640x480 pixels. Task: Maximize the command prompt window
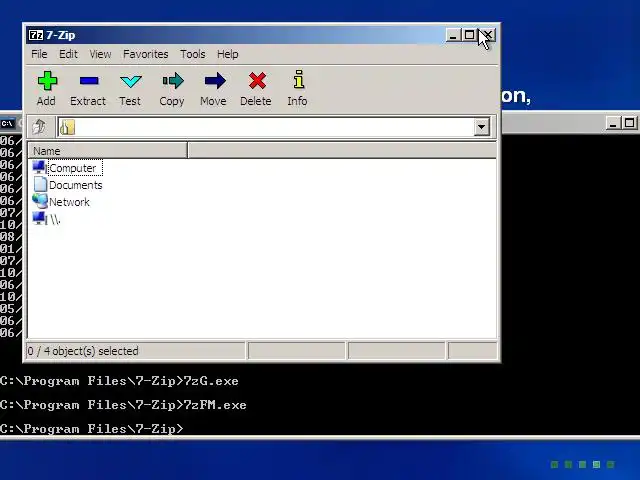click(629, 123)
